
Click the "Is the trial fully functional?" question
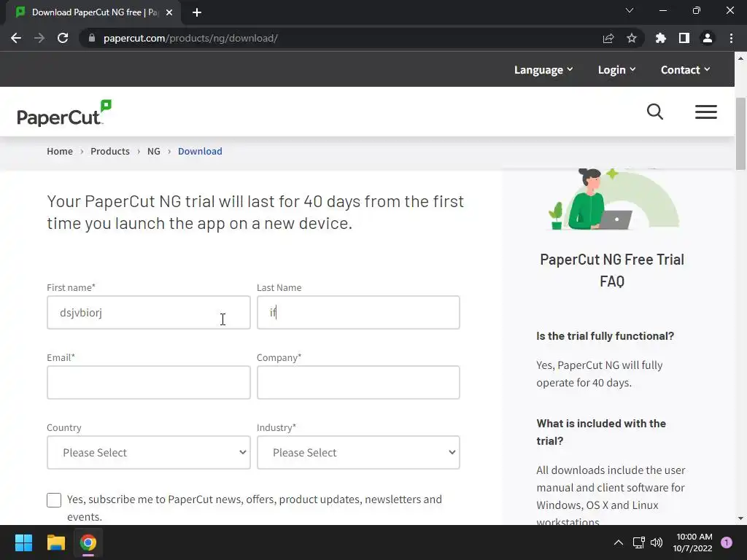605,335
